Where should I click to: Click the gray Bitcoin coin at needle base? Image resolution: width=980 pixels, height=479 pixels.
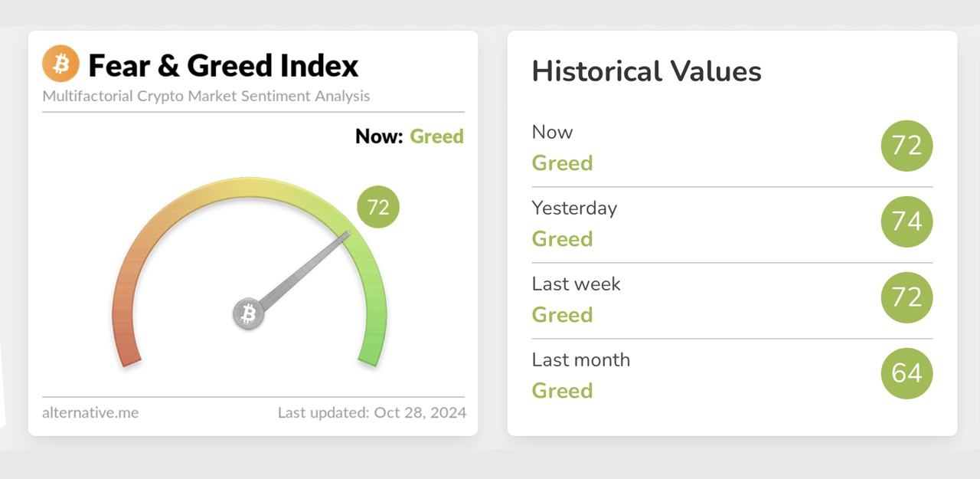tap(248, 314)
